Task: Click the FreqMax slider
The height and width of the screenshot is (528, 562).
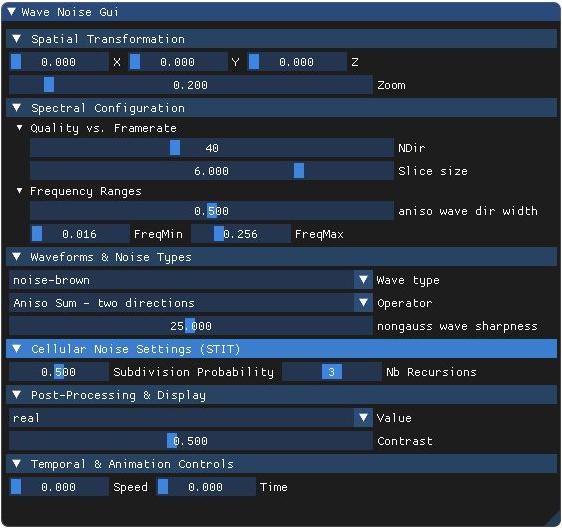Action: click(x=240, y=234)
